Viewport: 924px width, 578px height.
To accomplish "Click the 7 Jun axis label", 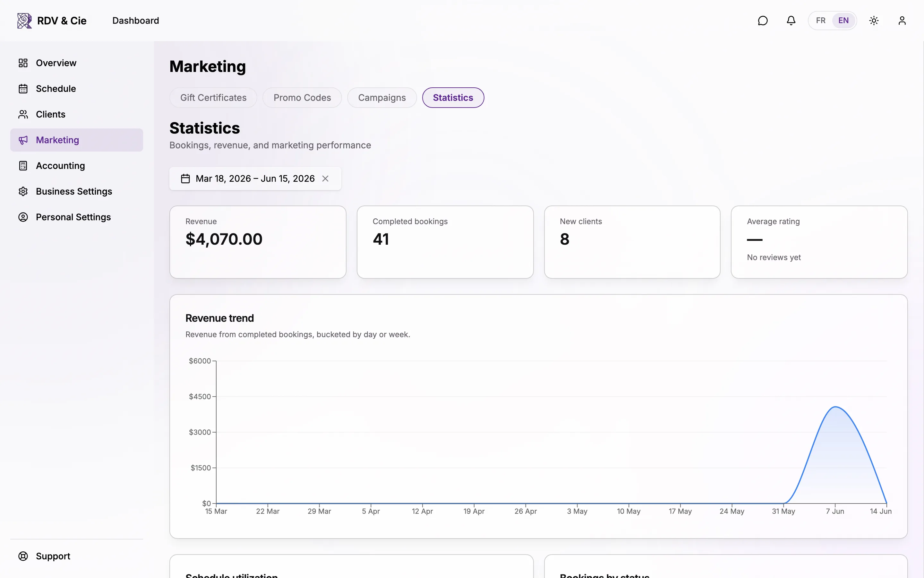I will point(835,512).
